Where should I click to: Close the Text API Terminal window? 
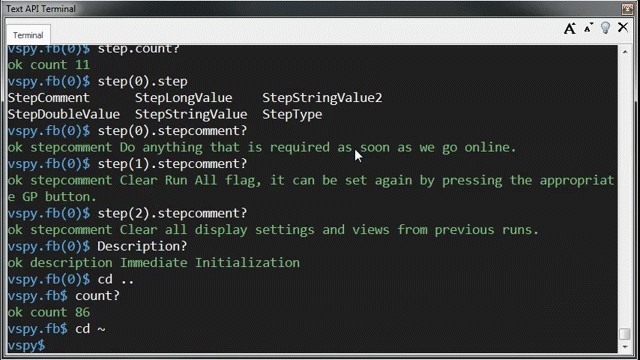(x=627, y=9)
